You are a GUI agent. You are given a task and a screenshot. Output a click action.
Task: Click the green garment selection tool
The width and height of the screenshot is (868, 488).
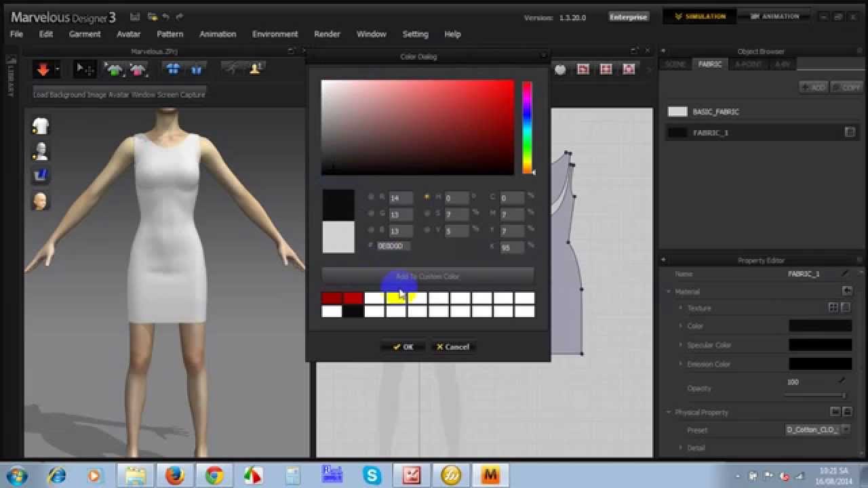115,69
